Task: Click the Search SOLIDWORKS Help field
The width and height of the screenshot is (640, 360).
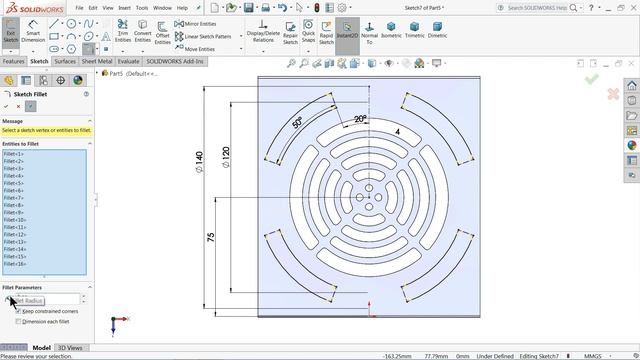Action: (537, 8)
